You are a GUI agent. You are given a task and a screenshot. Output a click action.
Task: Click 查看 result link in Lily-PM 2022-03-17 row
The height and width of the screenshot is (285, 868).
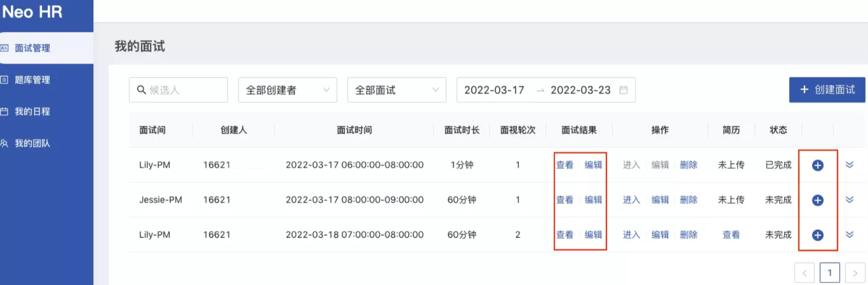[565, 165]
